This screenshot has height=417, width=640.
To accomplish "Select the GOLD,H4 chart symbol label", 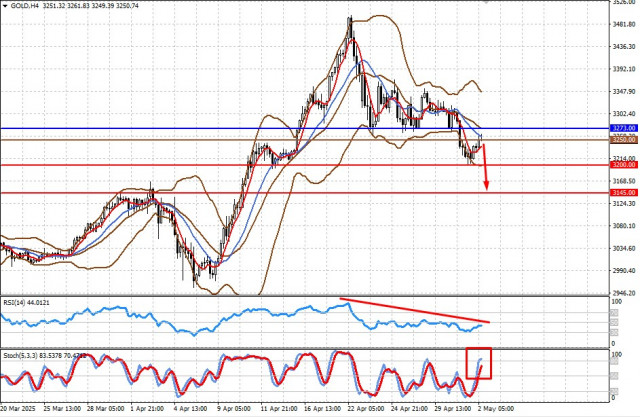I will click(x=24, y=5).
